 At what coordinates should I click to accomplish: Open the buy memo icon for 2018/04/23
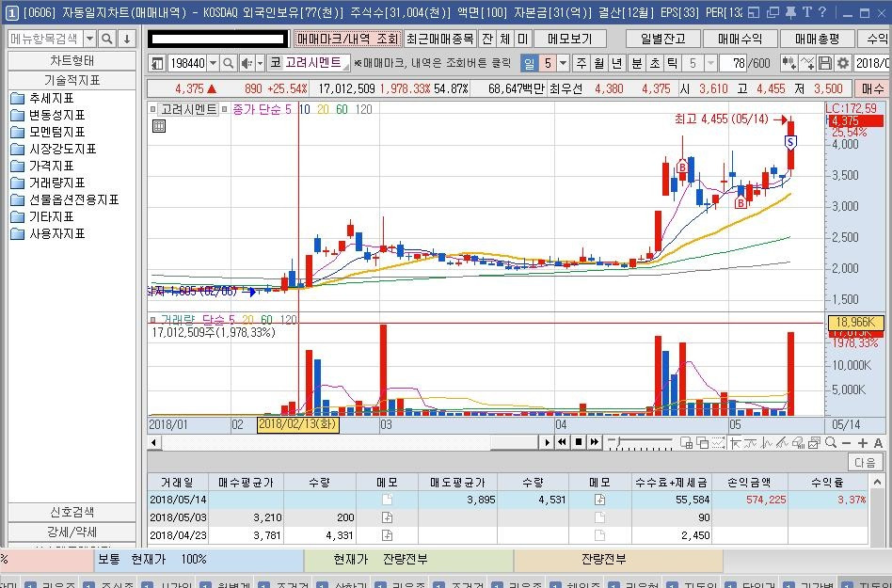387,535
